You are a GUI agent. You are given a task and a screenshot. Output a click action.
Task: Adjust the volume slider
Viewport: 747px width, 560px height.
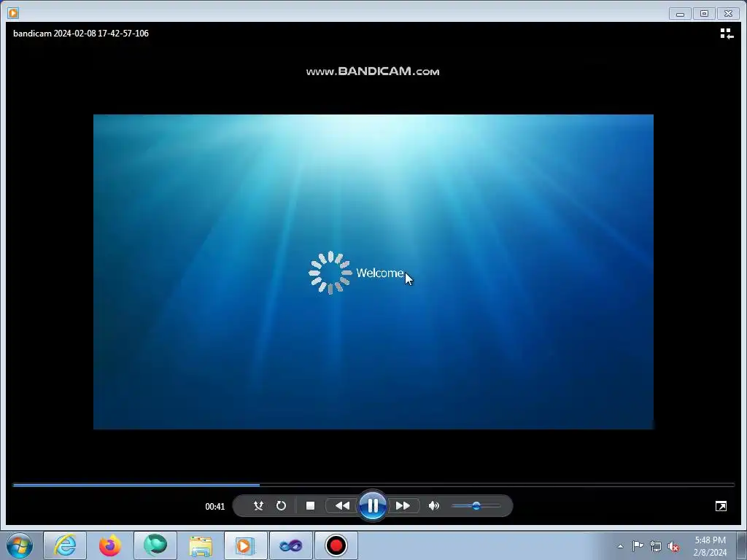(x=476, y=506)
